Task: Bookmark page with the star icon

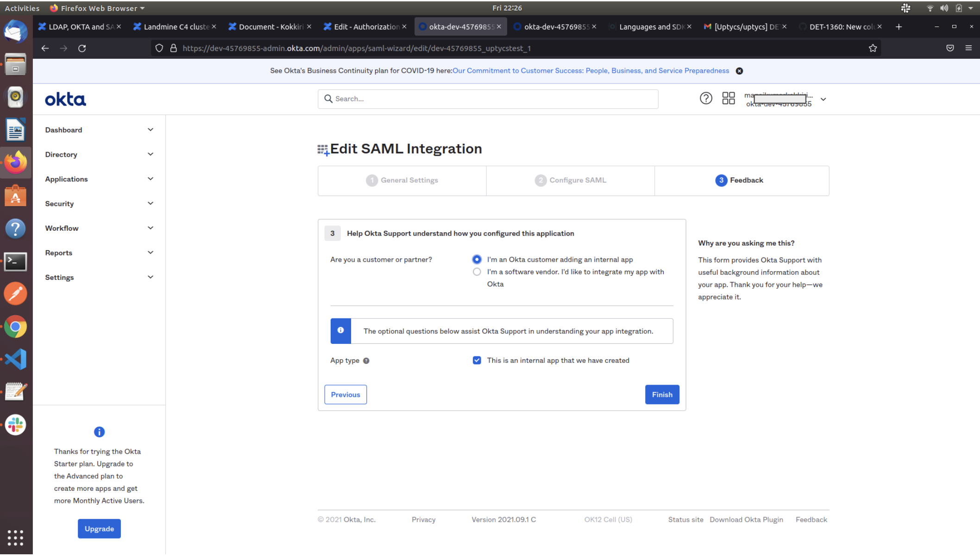Action: (x=873, y=48)
